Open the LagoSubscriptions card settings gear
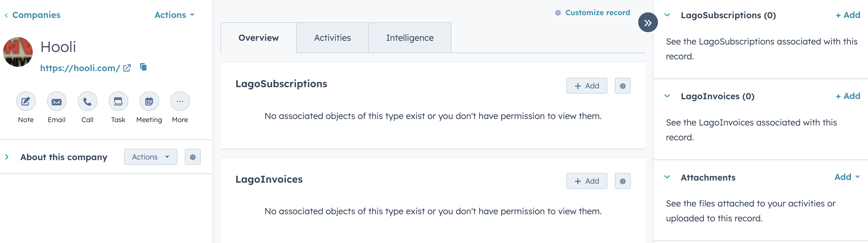This screenshot has width=868, height=243. pyautogui.click(x=622, y=86)
